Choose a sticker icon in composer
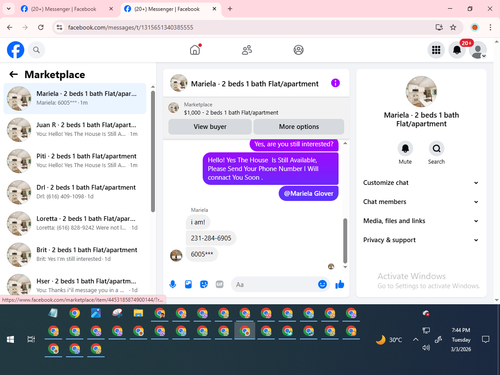500x375 pixels. [x=204, y=284]
